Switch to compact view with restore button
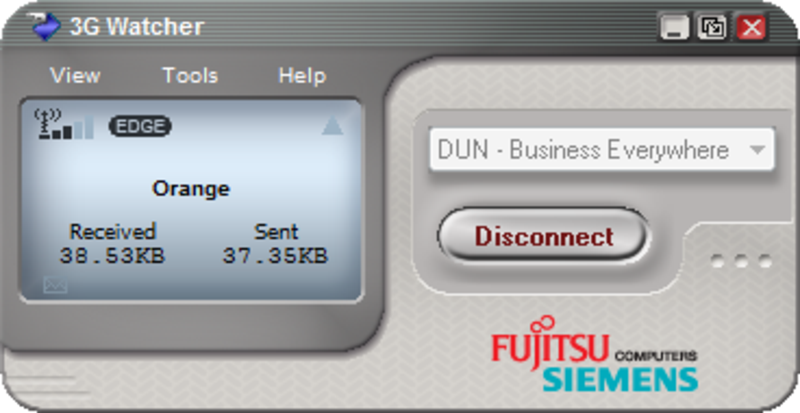The height and width of the screenshot is (413, 800). (x=712, y=28)
